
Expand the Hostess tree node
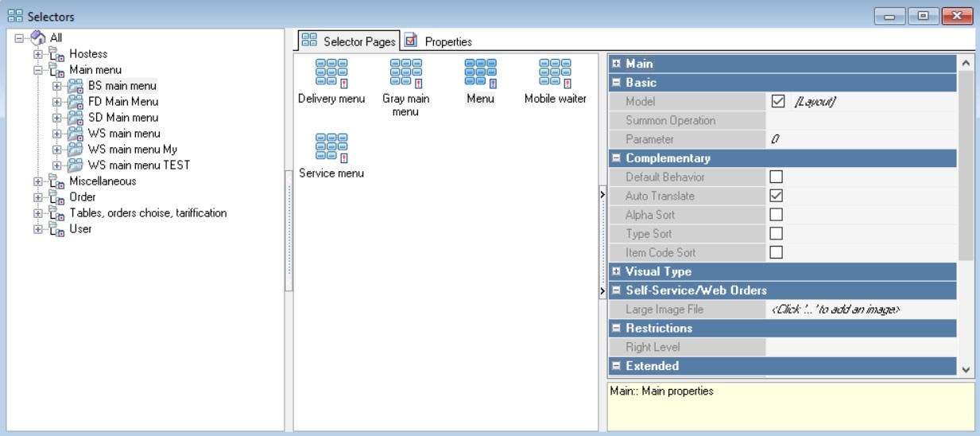pyautogui.click(x=38, y=54)
